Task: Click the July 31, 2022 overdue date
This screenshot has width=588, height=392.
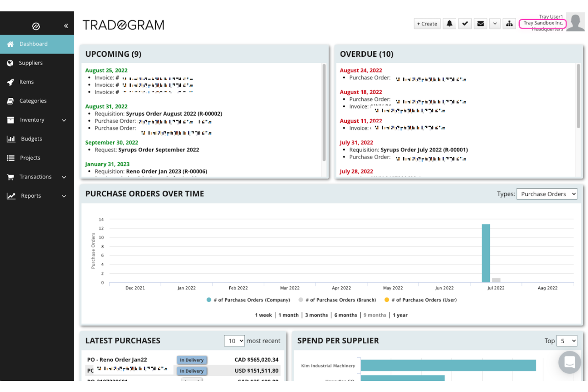Action: tap(356, 143)
